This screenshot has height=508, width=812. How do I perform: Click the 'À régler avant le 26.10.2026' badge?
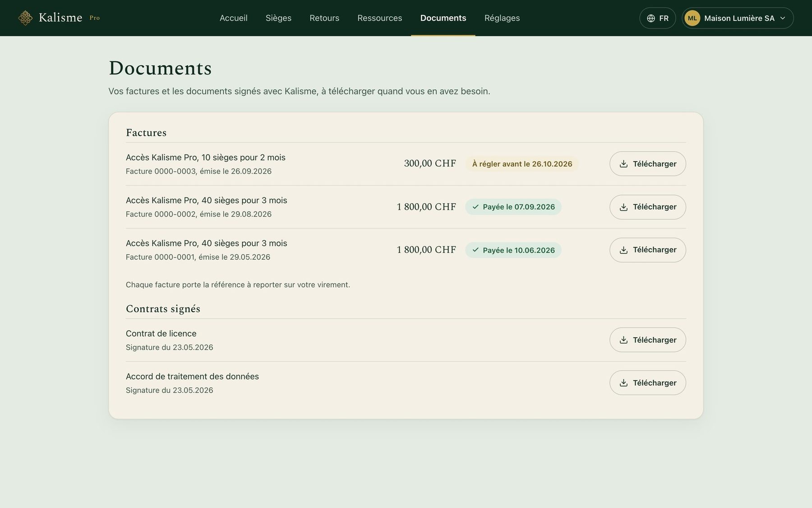522,164
